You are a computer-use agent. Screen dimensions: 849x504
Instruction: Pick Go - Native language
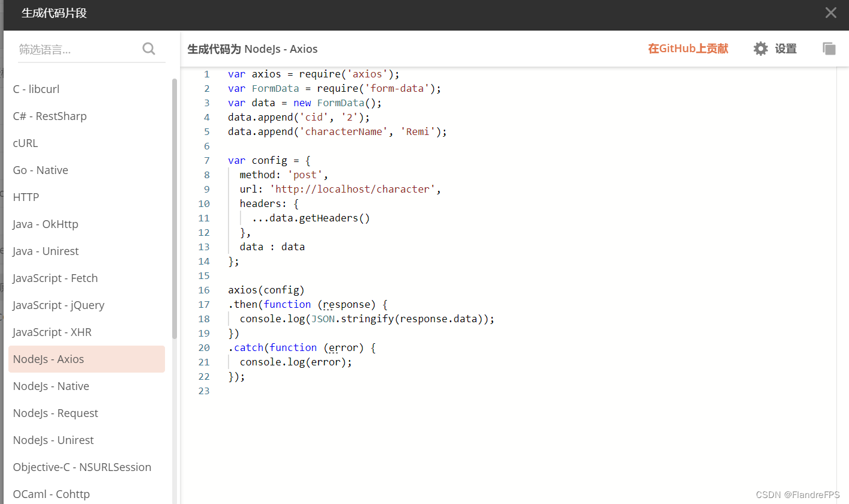point(40,170)
